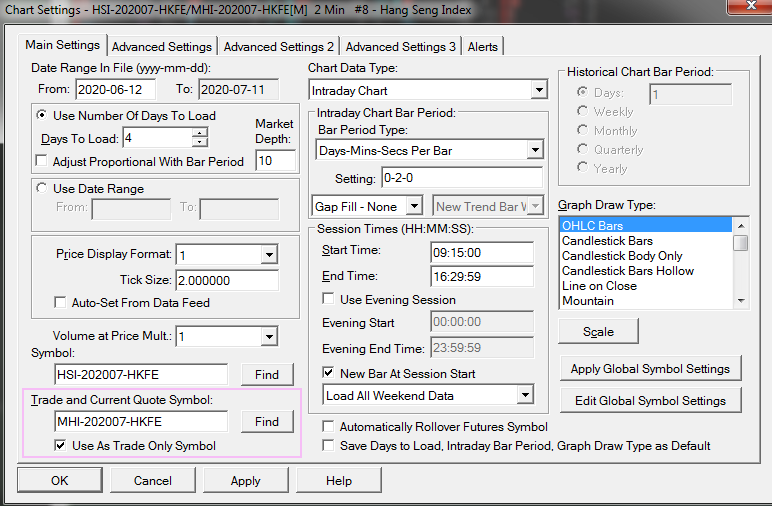Click the Date Range To field 2020-07-11
The image size is (772, 506).
point(238,90)
